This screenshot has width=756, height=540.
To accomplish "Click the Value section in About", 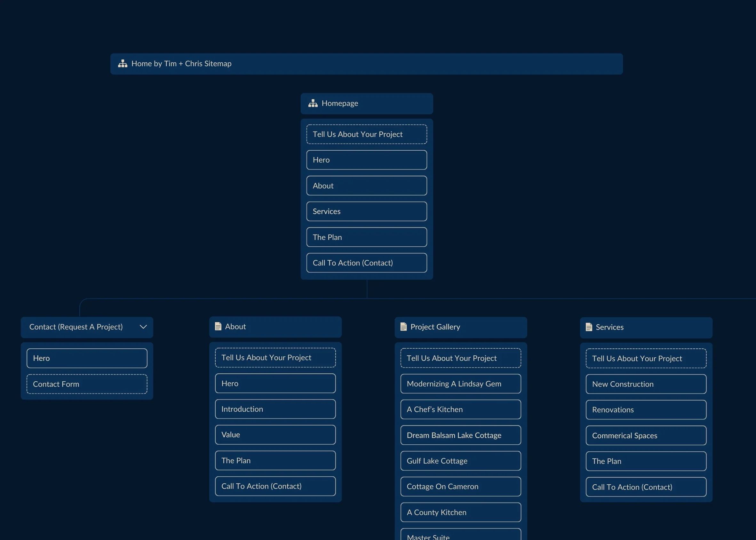I will click(x=275, y=435).
